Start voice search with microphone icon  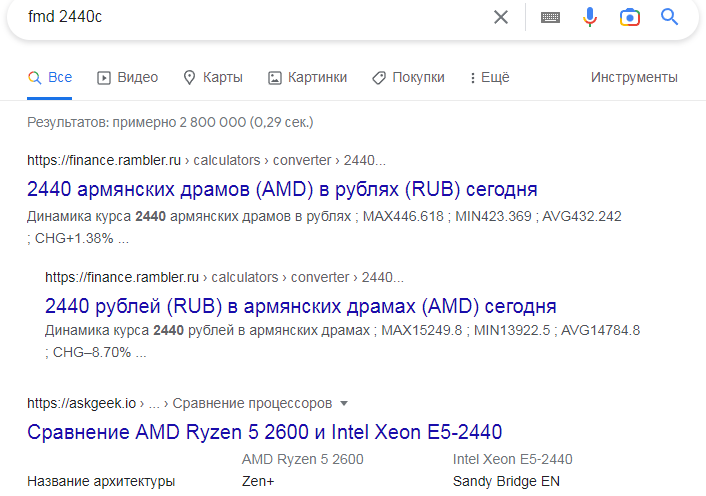click(590, 17)
